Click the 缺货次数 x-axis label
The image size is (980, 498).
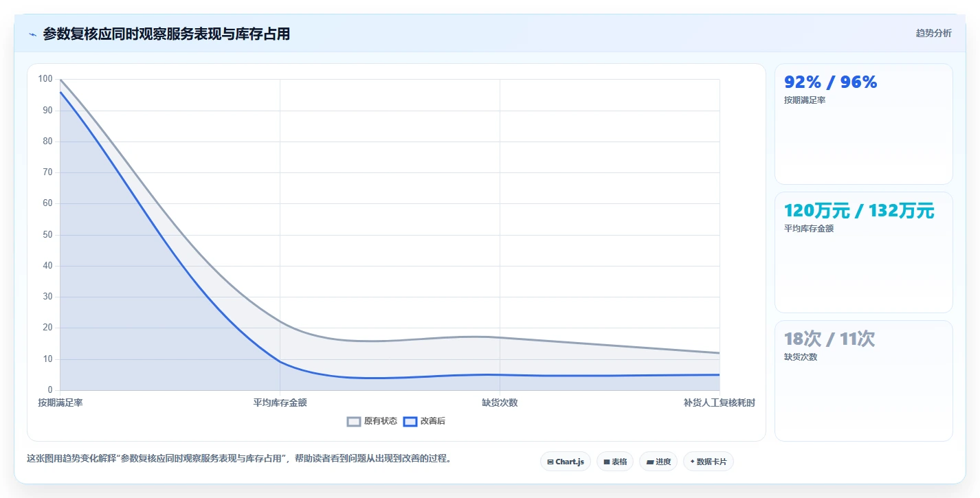[x=500, y=403]
